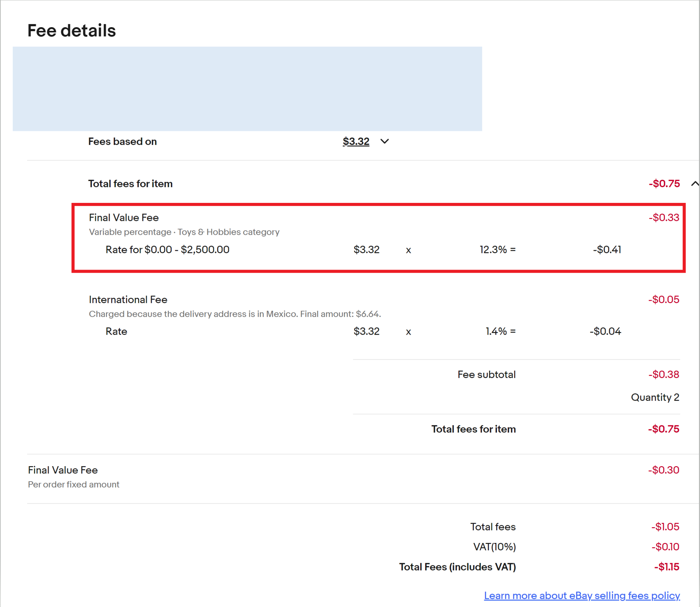
Task: Click the 12.3% rate value
Action: (493, 250)
